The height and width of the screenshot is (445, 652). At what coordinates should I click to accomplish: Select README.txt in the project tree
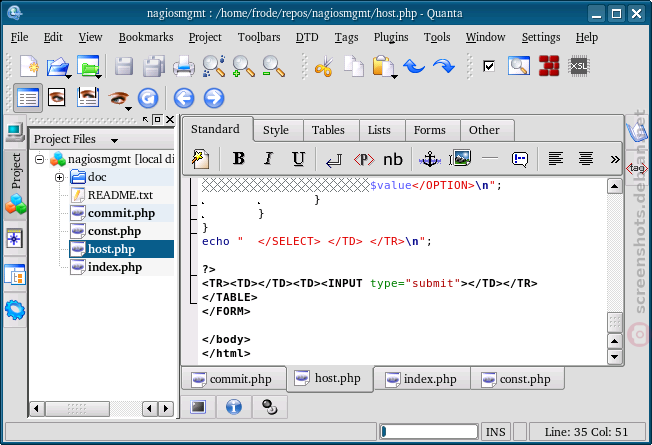click(120, 195)
